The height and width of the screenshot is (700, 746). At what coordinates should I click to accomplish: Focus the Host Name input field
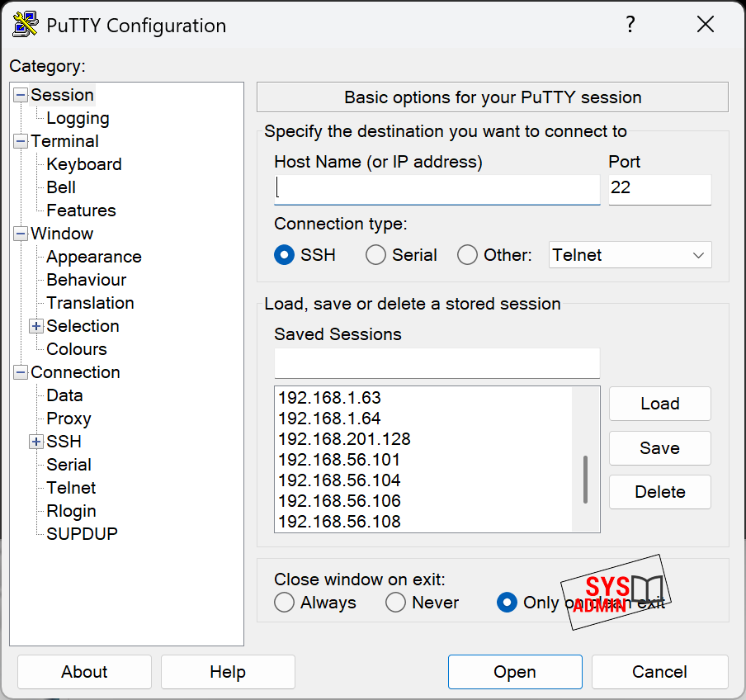coord(437,189)
